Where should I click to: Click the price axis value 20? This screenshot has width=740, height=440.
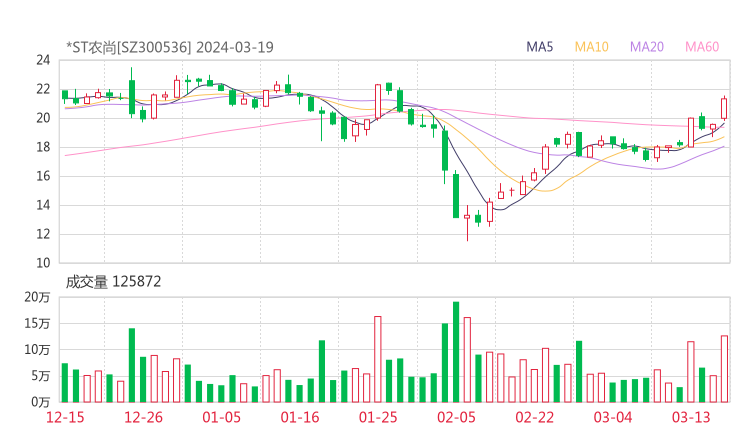(x=43, y=118)
